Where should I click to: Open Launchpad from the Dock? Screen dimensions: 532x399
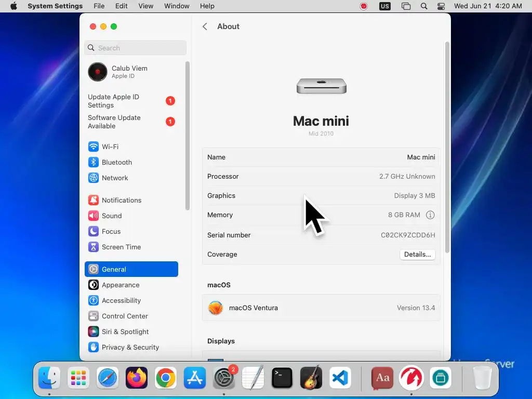tap(78, 378)
